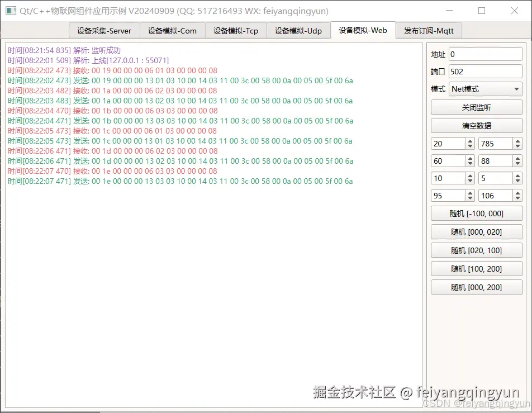Click the application icon in title bar
The image size is (532, 413).
coord(10,11)
